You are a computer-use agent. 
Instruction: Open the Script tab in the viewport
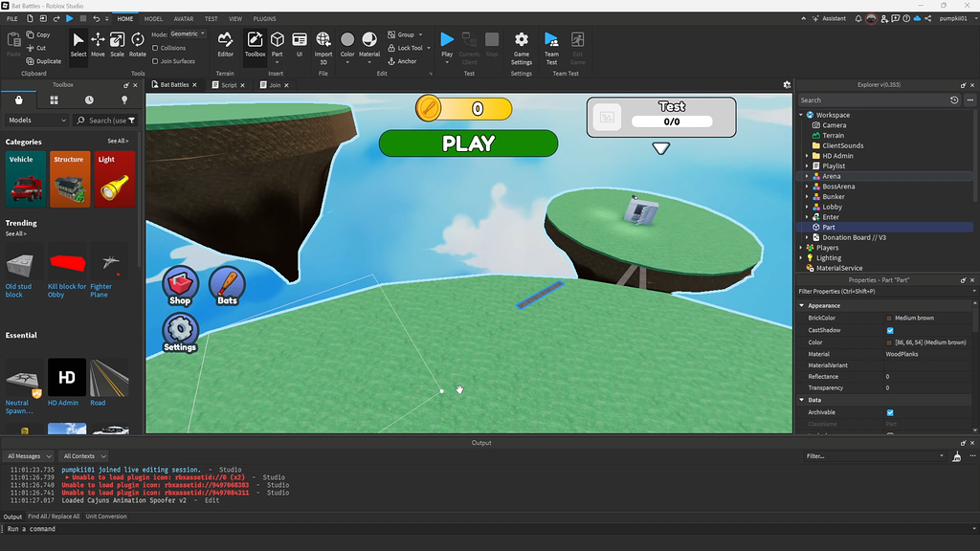(x=227, y=84)
